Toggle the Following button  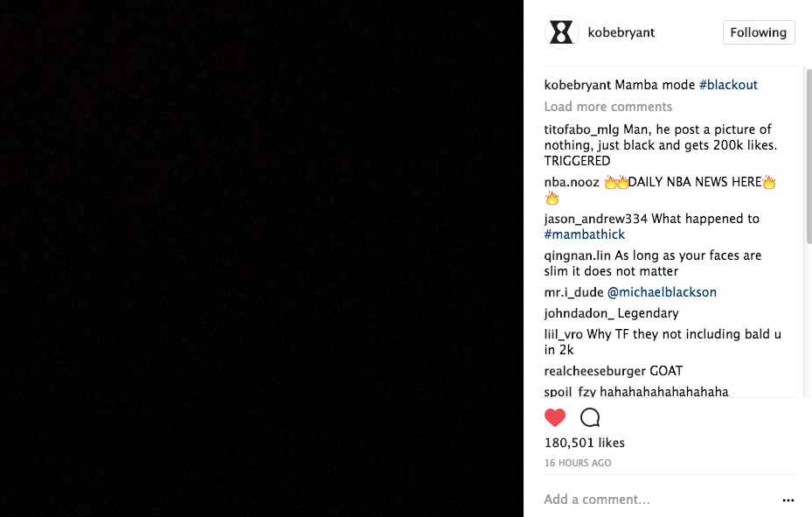pos(759,32)
